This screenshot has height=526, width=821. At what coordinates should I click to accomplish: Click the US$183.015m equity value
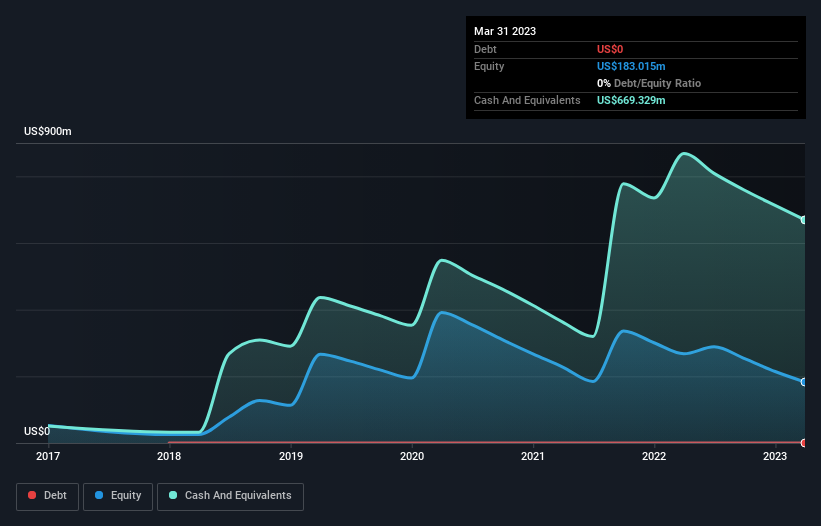(631, 66)
